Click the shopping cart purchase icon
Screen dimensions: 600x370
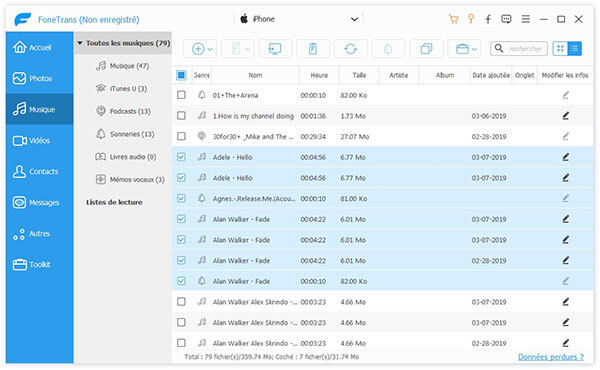[453, 19]
